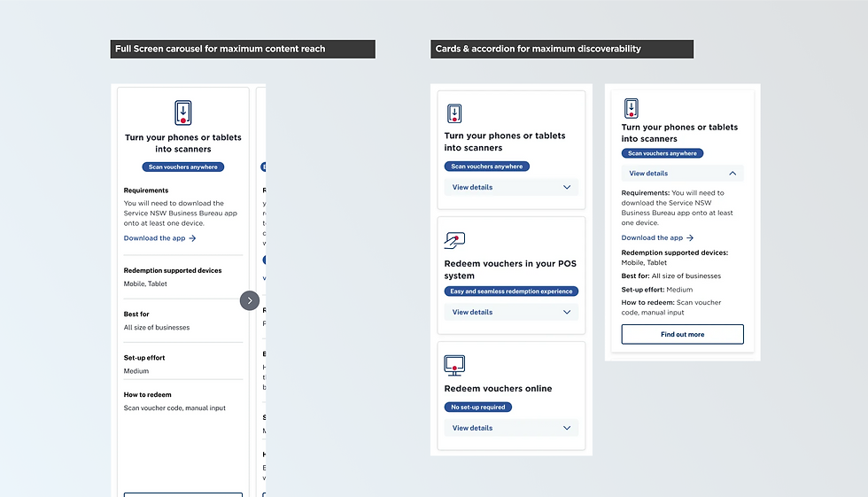
Task: Click the Best for: All size of businesses line in the expanded card
Action: [671, 276]
